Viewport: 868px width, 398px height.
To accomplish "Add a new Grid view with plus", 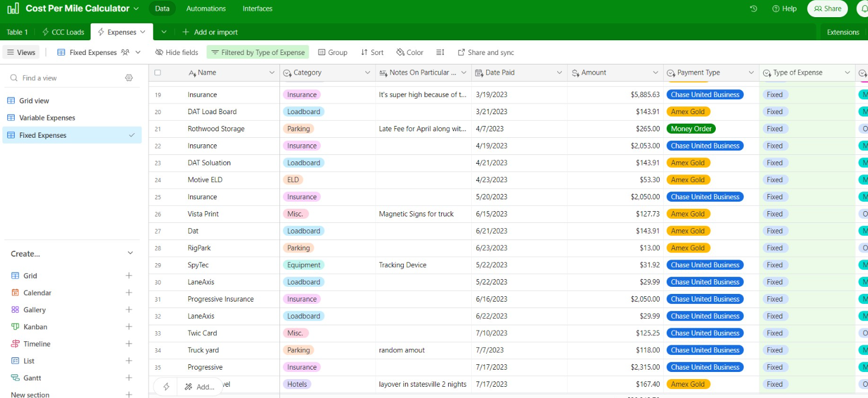I will [128, 276].
